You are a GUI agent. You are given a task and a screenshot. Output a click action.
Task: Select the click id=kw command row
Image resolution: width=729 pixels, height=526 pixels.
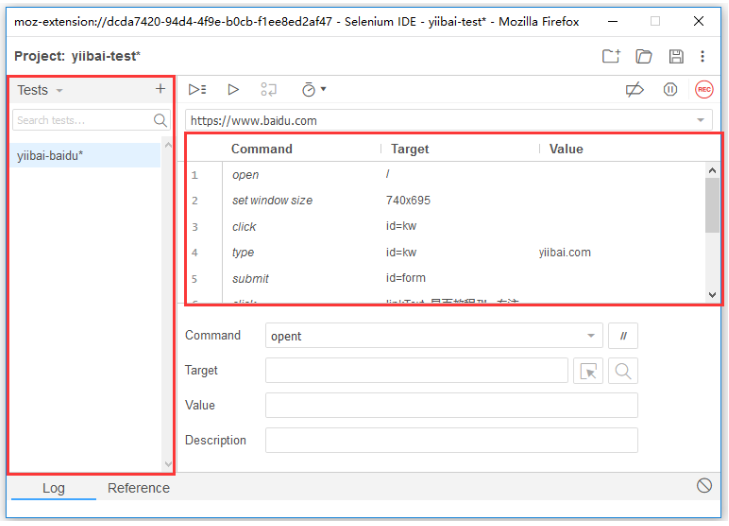coord(446,226)
